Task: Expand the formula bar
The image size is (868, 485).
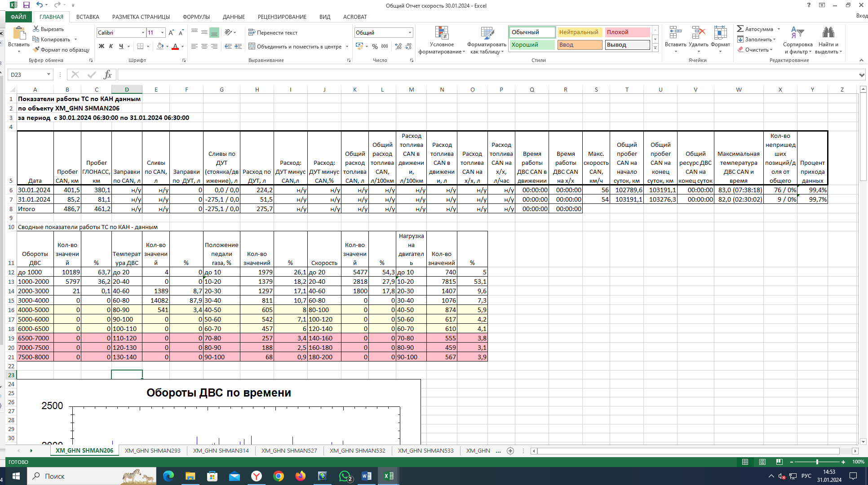Action: 861,75
